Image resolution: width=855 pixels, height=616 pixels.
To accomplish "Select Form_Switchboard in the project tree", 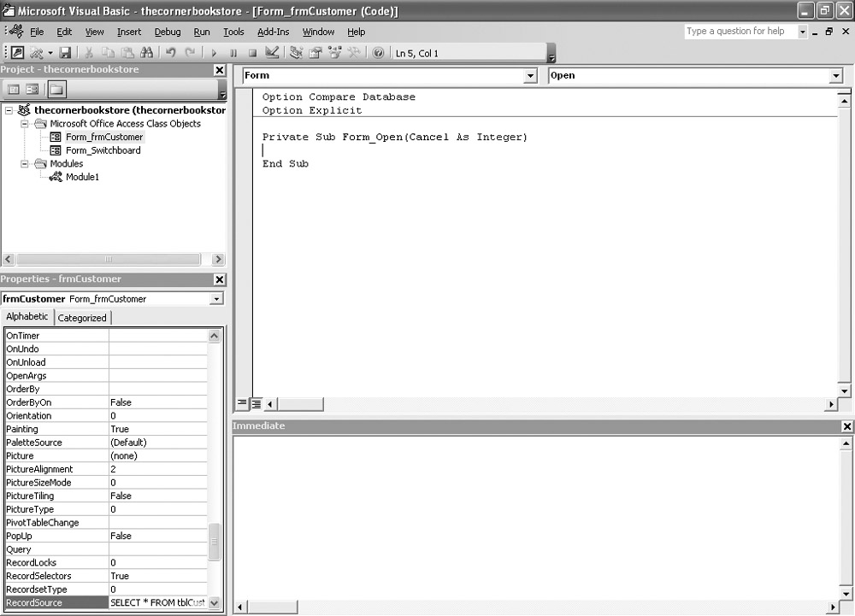I will click(x=103, y=150).
